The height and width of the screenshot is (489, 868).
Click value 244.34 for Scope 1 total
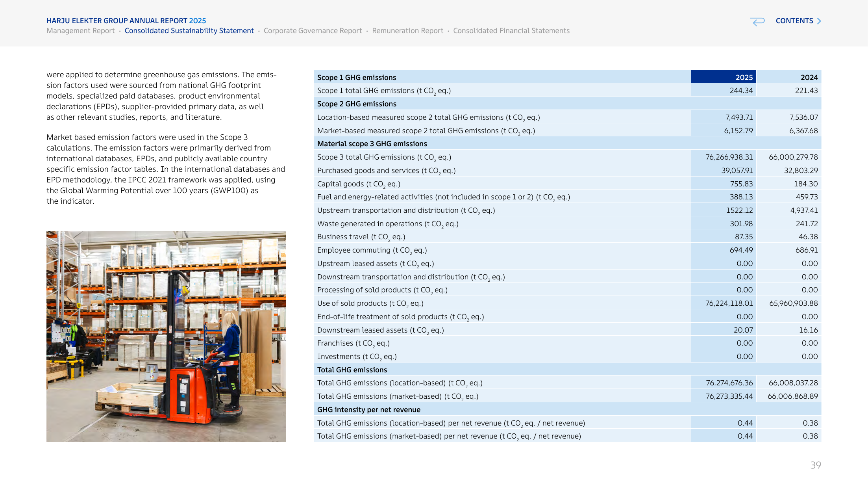[741, 91]
